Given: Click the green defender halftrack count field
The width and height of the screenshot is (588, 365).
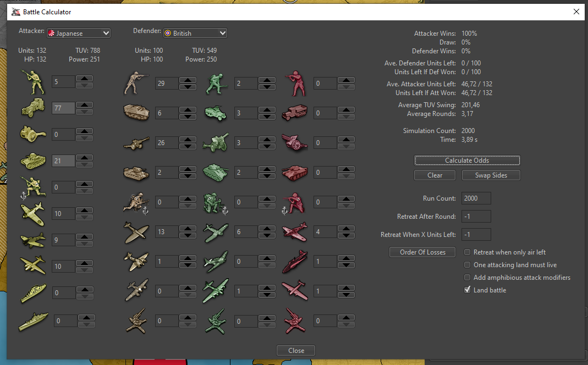Looking at the screenshot, I should 246,113.
